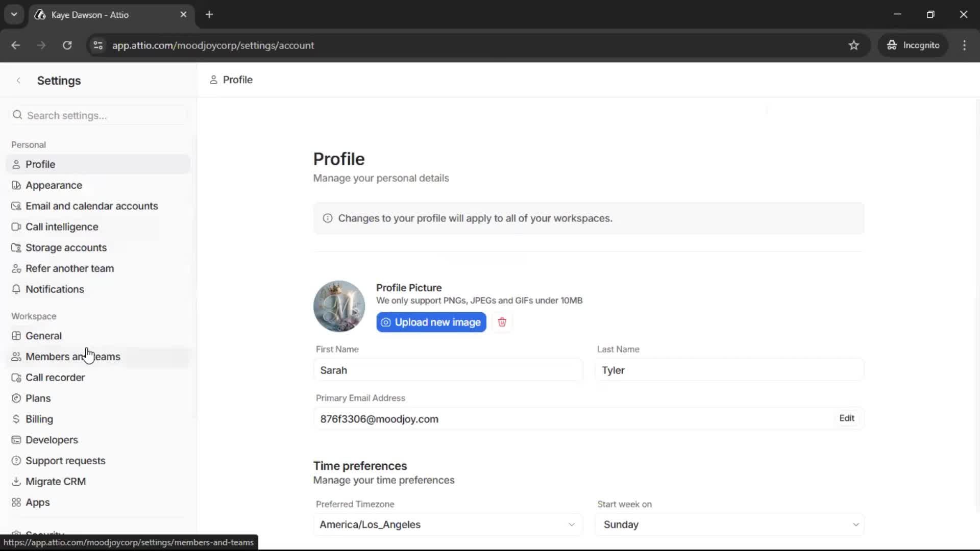Image resolution: width=980 pixels, height=551 pixels.
Task: Open the tab search chevron
Action: (x=14, y=14)
